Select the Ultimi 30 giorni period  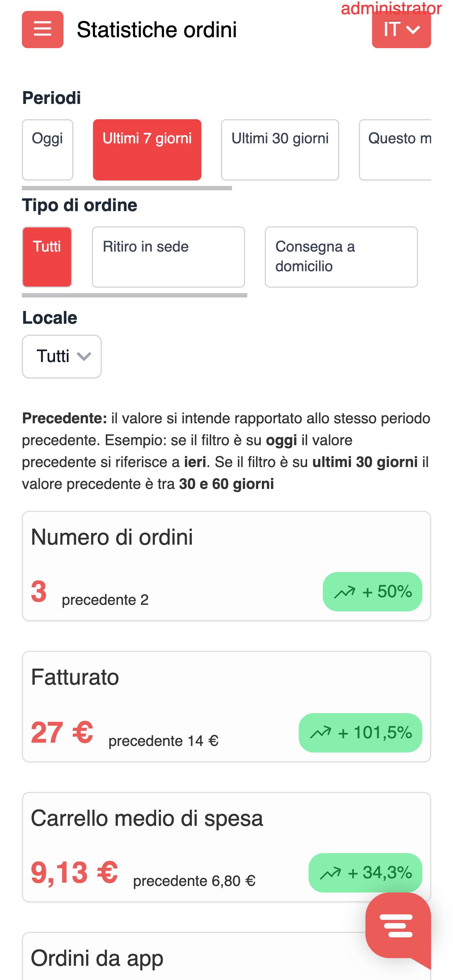pos(280,149)
